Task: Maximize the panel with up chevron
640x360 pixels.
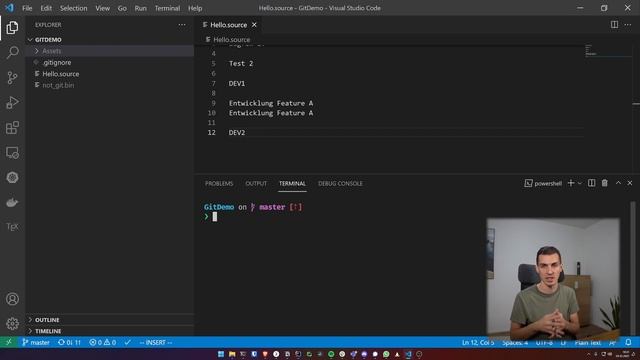Action: coord(618,183)
